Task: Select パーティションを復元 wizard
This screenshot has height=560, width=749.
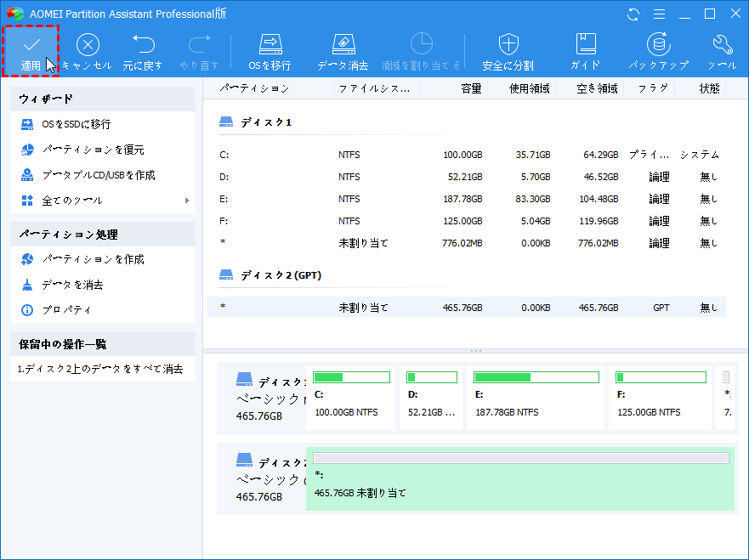Action: click(103, 150)
